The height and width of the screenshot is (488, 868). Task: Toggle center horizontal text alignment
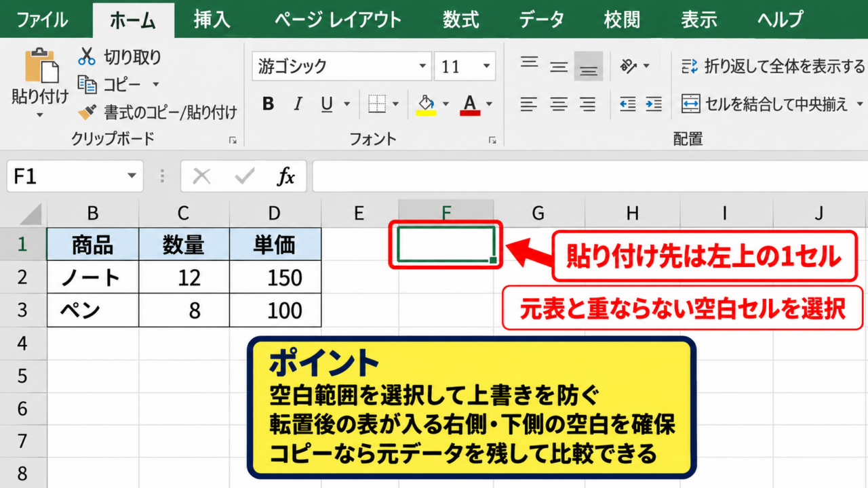click(559, 104)
